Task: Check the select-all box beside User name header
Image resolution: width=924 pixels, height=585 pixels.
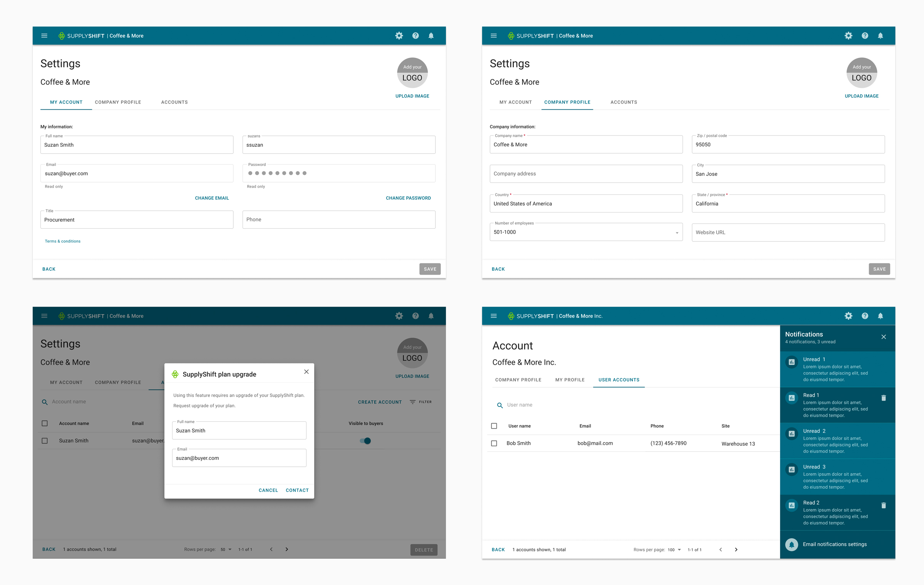Action: (x=494, y=426)
